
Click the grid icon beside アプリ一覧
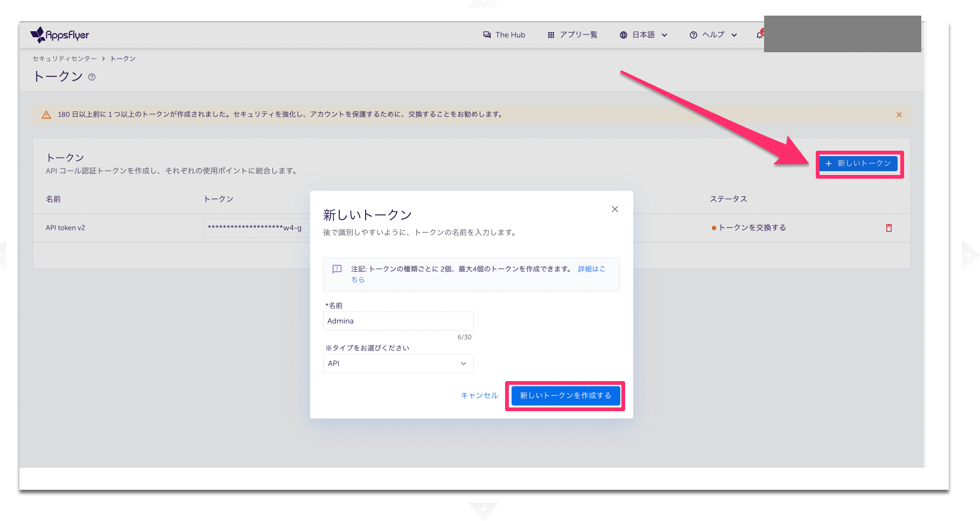[551, 35]
